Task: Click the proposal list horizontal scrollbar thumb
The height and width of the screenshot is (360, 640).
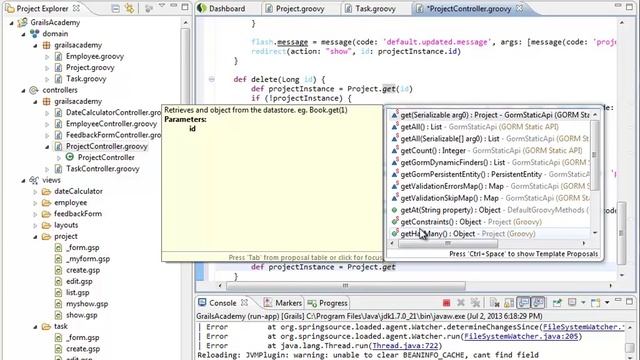Action: [448, 243]
